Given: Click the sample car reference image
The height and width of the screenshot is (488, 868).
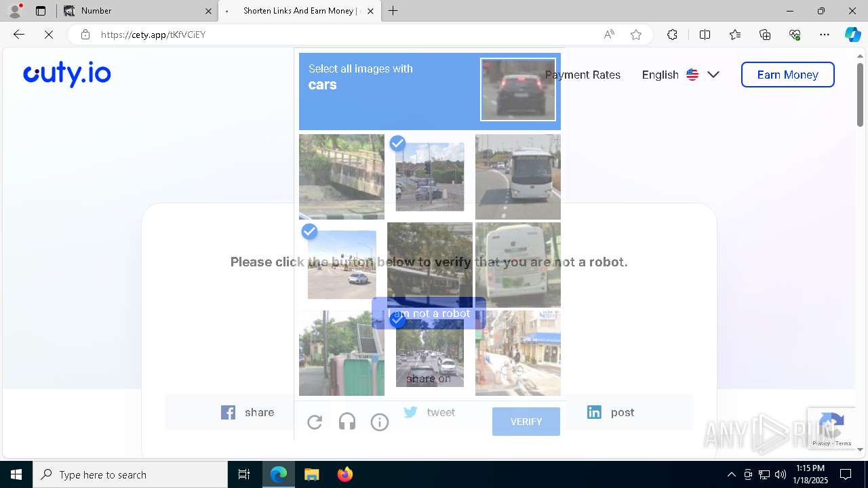Looking at the screenshot, I should click(x=518, y=89).
